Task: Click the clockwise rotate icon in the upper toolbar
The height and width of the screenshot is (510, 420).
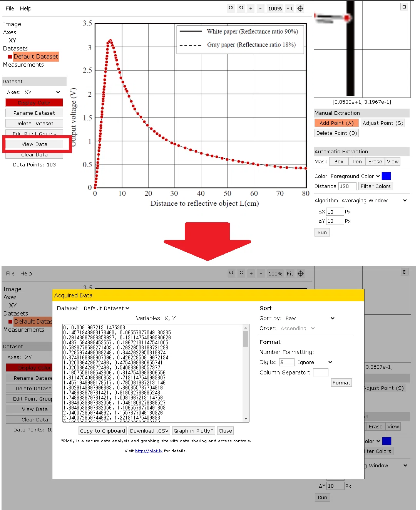Action: (x=241, y=8)
